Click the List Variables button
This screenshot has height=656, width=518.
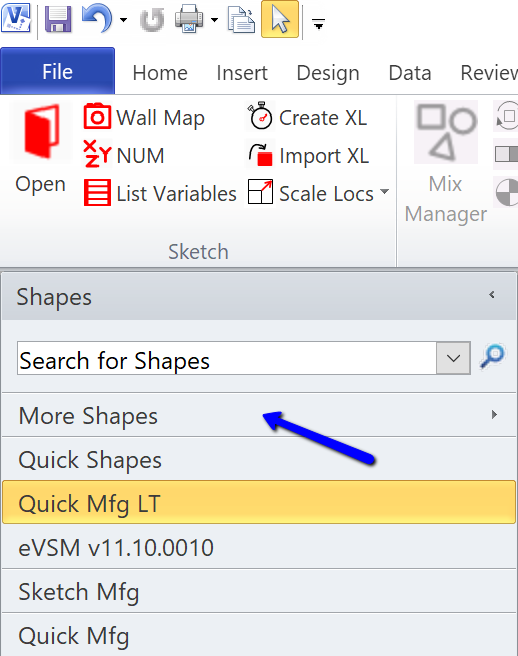[x=160, y=193]
